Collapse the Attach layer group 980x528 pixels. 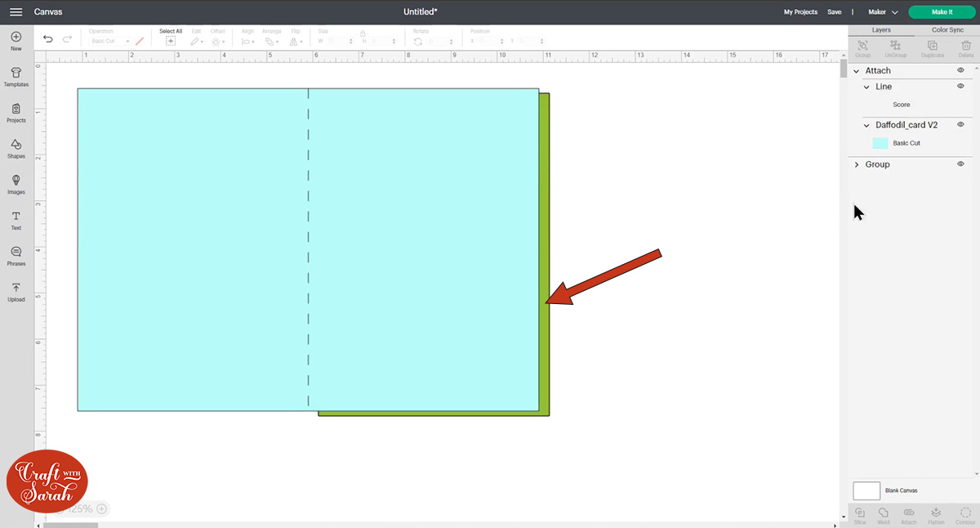857,71
